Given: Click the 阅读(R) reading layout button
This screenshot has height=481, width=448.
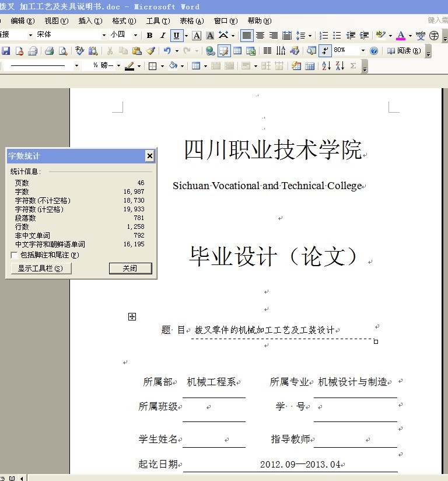Looking at the screenshot, I should point(404,51).
